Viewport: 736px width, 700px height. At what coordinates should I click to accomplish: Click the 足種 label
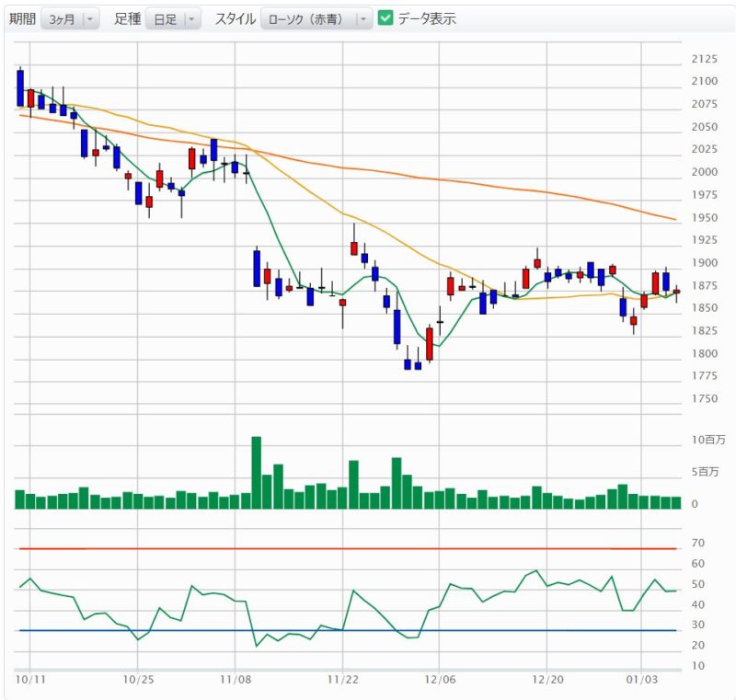128,18
